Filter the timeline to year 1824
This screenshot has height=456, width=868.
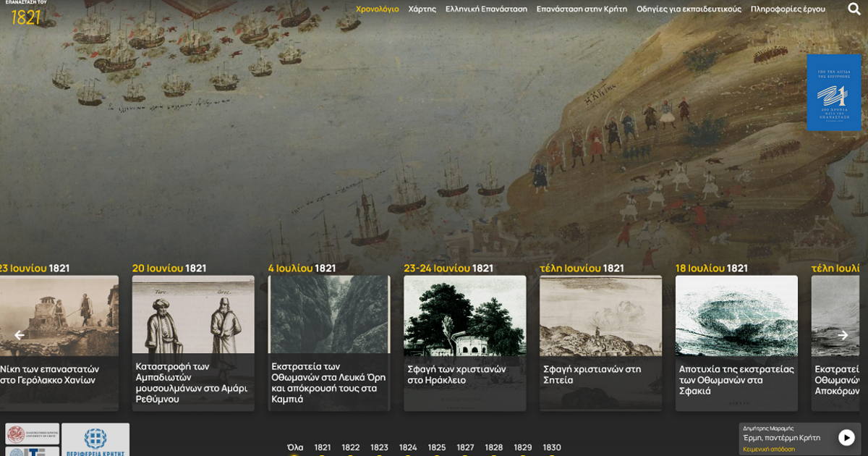408,447
